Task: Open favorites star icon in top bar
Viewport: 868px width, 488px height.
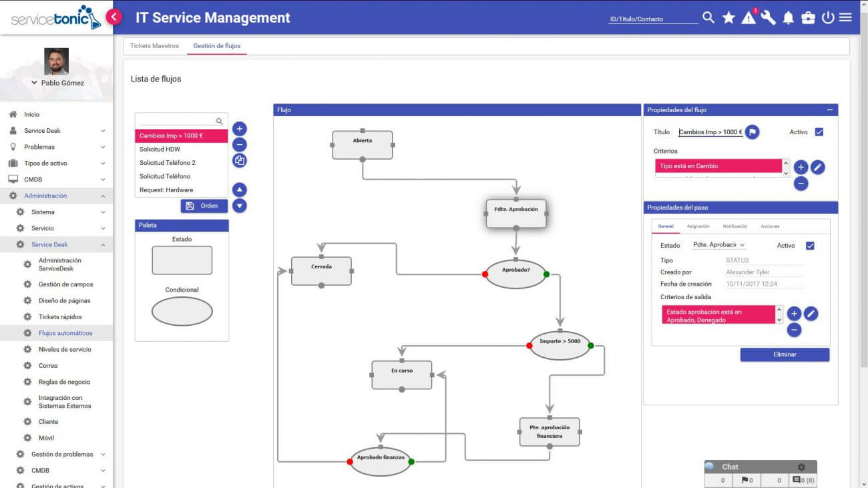Action: pos(728,18)
